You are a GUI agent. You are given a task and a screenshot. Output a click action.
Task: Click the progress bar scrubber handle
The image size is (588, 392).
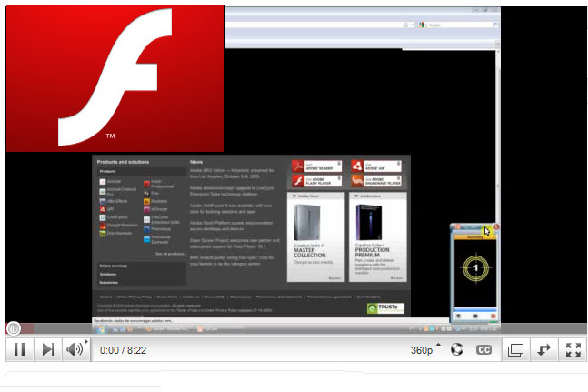pos(14,328)
